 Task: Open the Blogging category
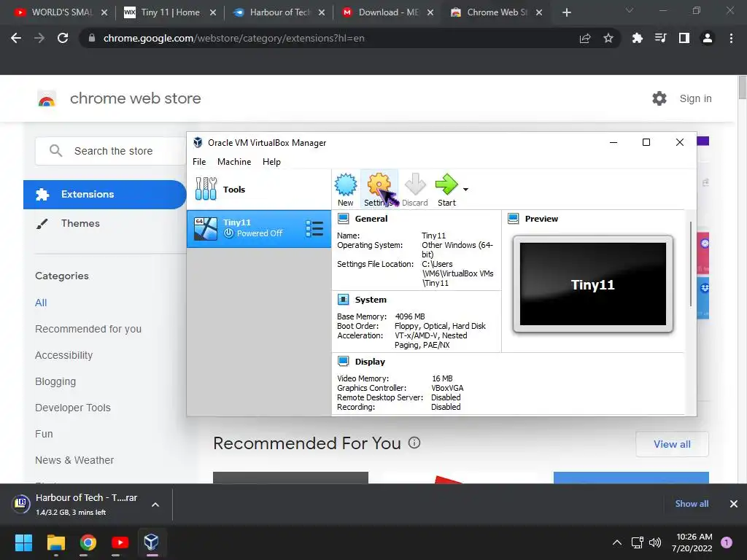55,381
